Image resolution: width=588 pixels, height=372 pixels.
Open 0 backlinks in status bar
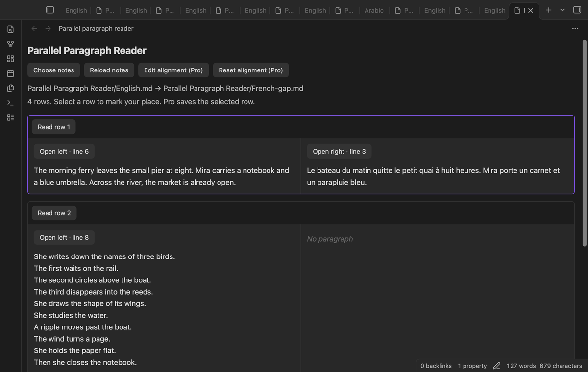click(x=436, y=366)
